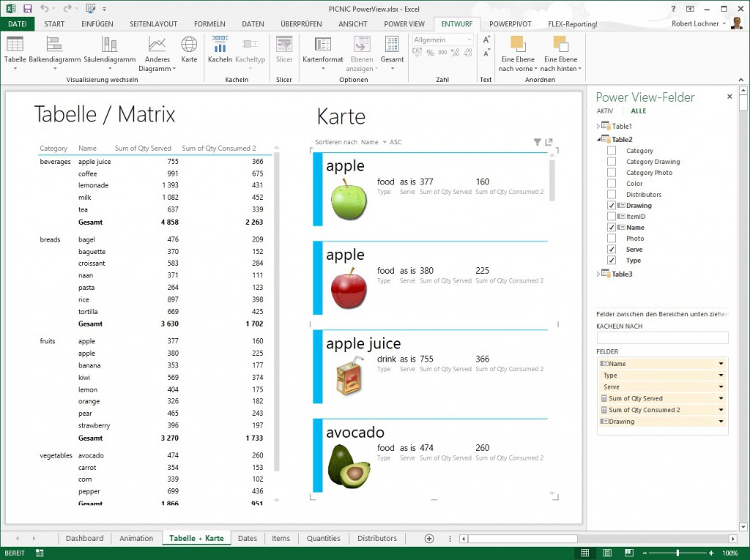Click the Karte map visualization icon
The height and width of the screenshot is (560, 750).
189,45
